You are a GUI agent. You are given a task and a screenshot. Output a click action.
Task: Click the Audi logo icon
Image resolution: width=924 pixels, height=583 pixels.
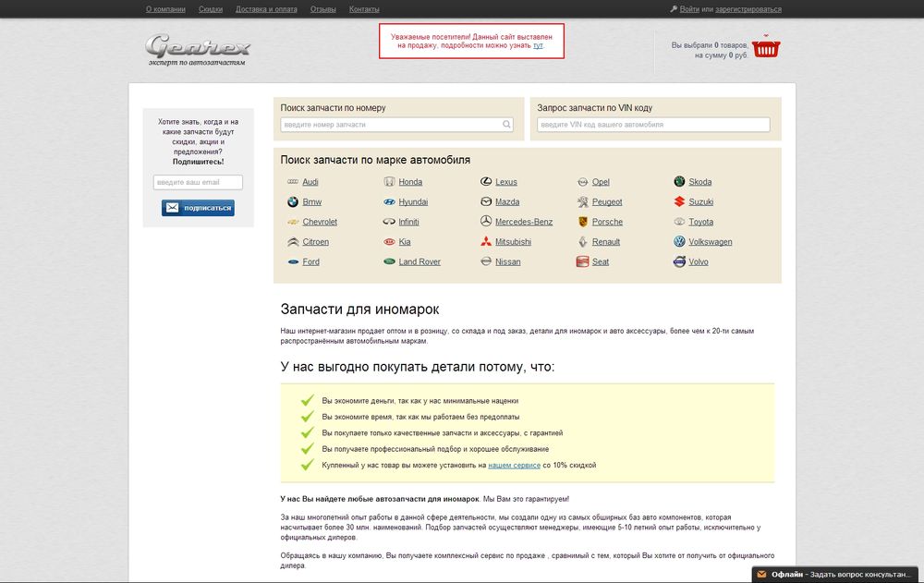[293, 182]
